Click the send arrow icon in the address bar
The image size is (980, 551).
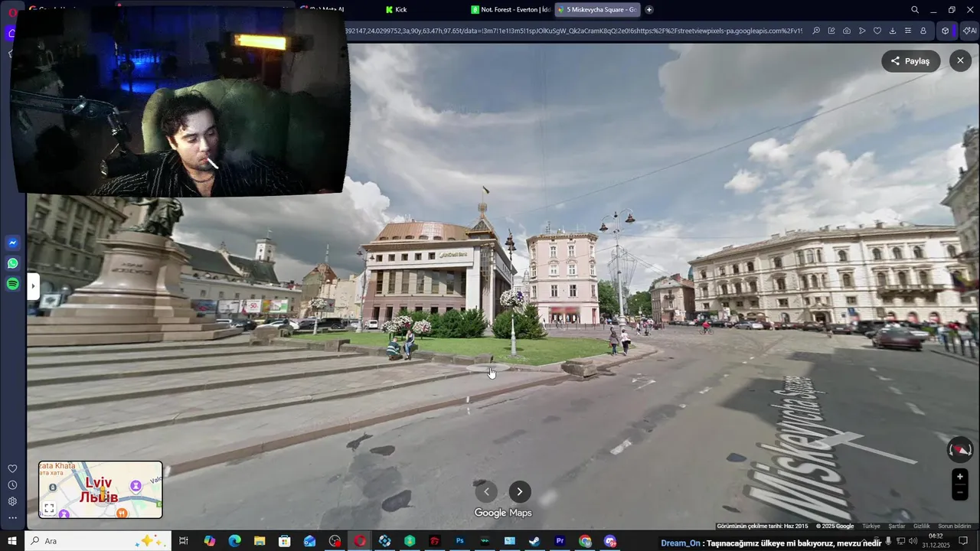pyautogui.click(x=862, y=31)
